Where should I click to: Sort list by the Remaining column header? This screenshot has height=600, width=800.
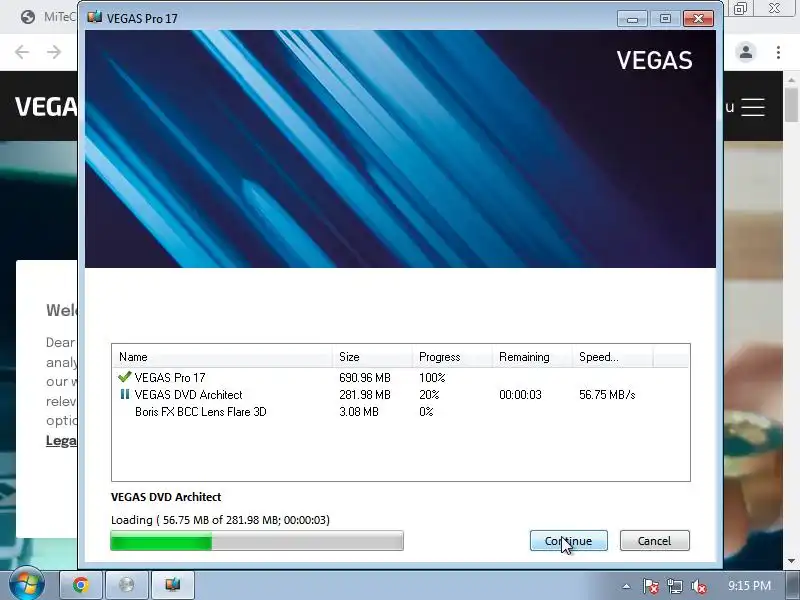point(532,357)
